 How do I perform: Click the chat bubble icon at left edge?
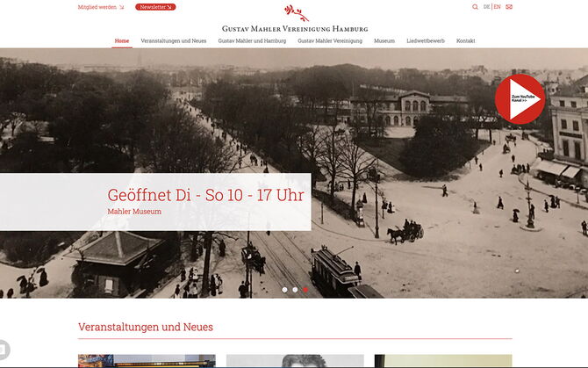4,350
